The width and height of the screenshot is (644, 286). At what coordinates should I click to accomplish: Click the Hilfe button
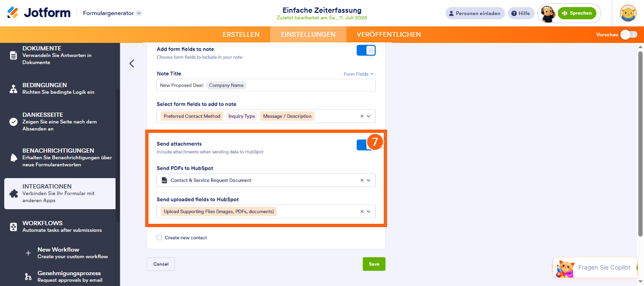521,13
